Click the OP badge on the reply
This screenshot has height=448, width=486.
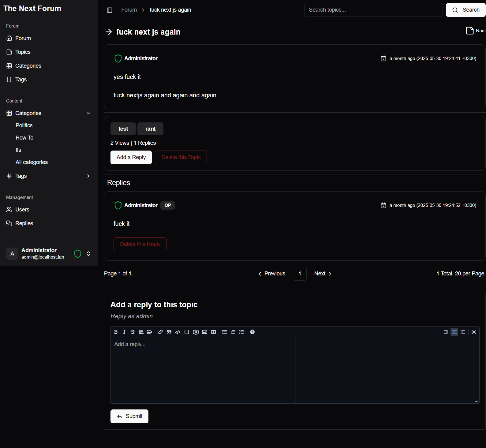168,205
